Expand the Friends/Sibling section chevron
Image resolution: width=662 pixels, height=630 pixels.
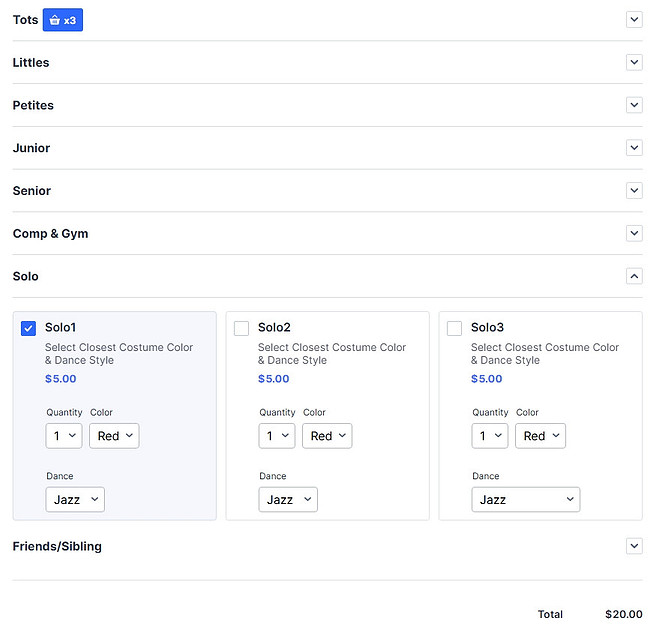pyautogui.click(x=634, y=546)
